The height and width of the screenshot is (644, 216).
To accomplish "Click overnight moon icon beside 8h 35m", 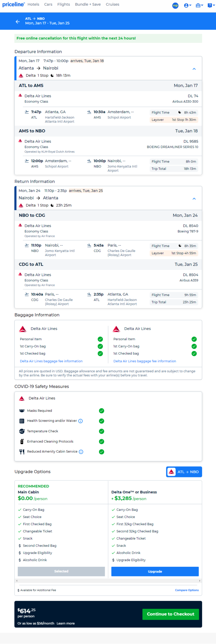I will click(x=180, y=246).
